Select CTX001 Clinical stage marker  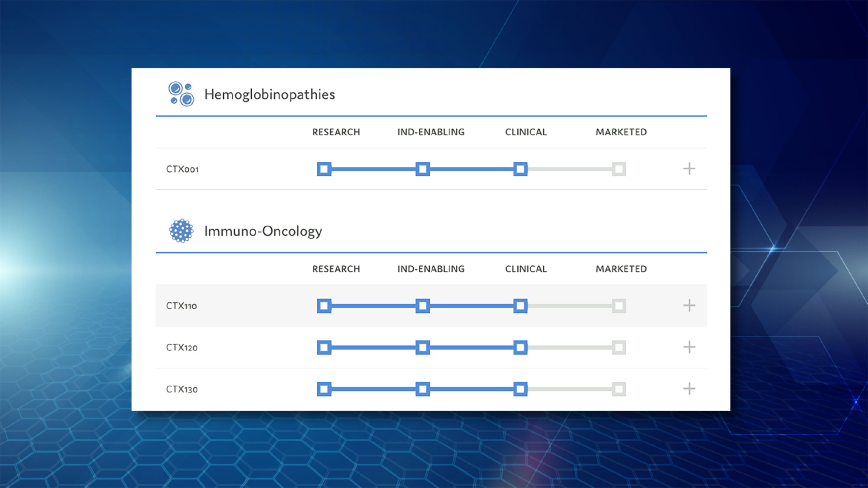(x=520, y=169)
